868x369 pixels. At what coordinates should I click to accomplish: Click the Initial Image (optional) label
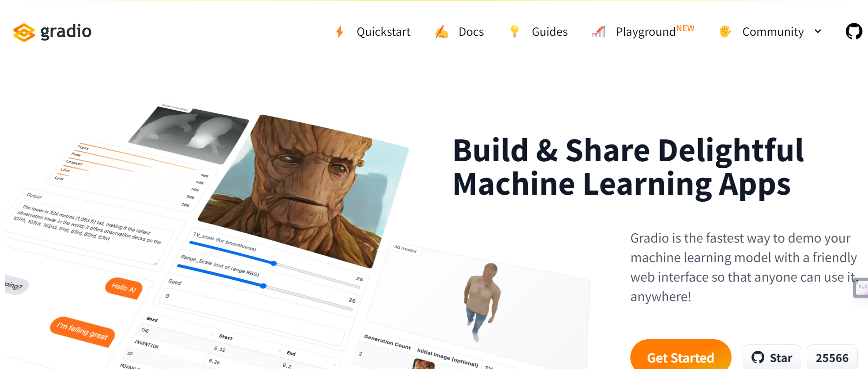tap(447, 357)
